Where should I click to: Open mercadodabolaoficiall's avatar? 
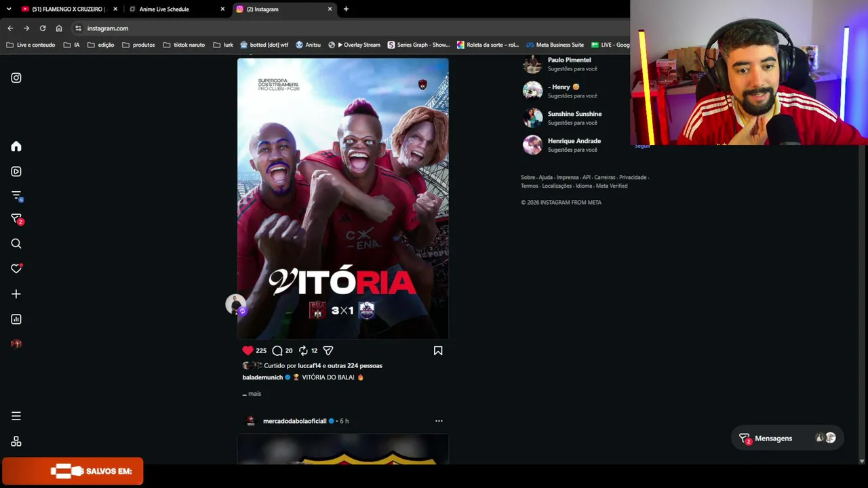tap(250, 421)
